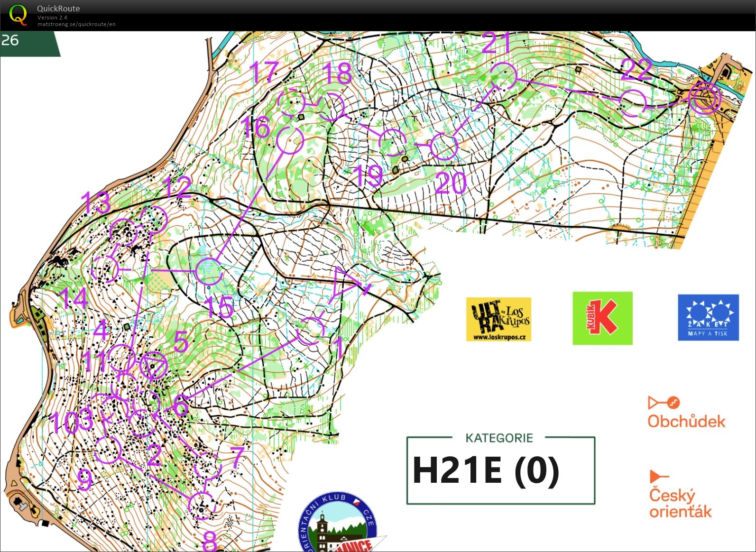
Task: Click the start triangle on the map
Action: coord(345,283)
